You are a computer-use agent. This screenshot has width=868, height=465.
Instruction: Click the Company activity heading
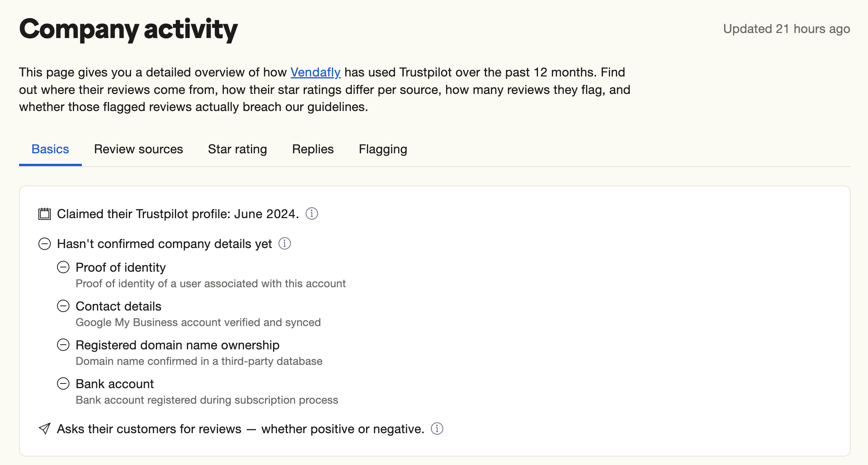(x=128, y=29)
